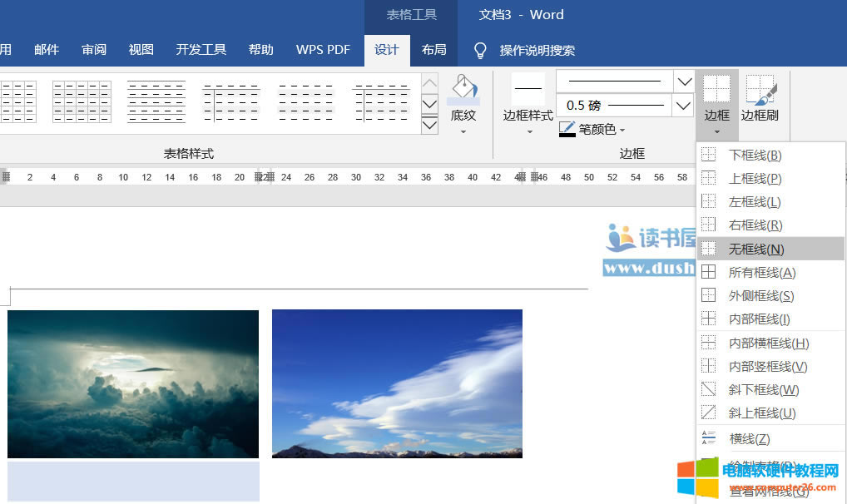Switch to the 审阅 ribbon tab
847x504 pixels.
(93, 50)
